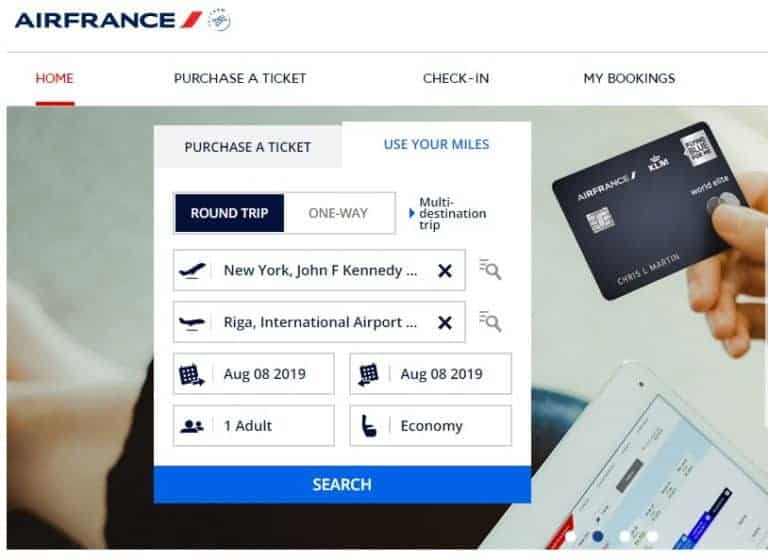Open the CHECK-IN menu item
Viewport: 768px width, 559px height.
click(456, 78)
